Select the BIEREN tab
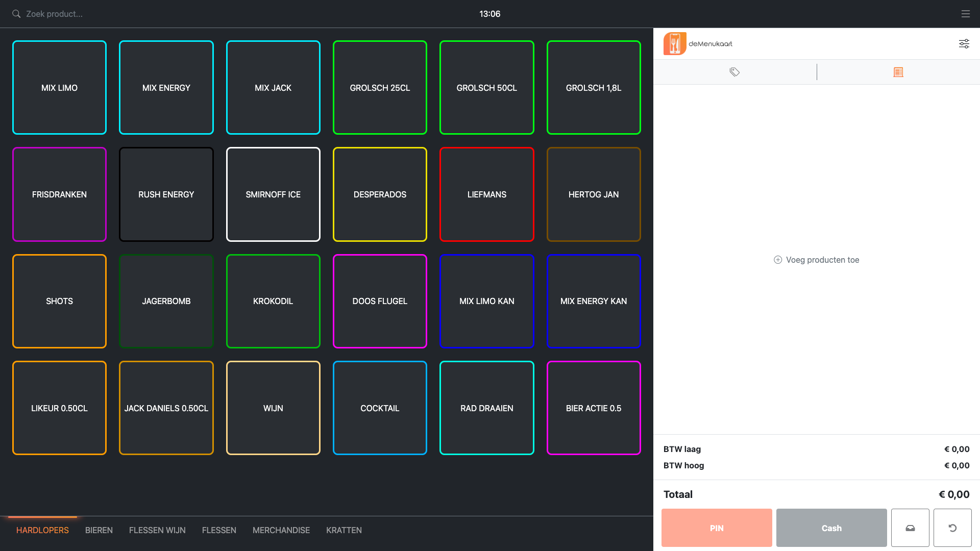Screen dimensions: 980x551 99,530
